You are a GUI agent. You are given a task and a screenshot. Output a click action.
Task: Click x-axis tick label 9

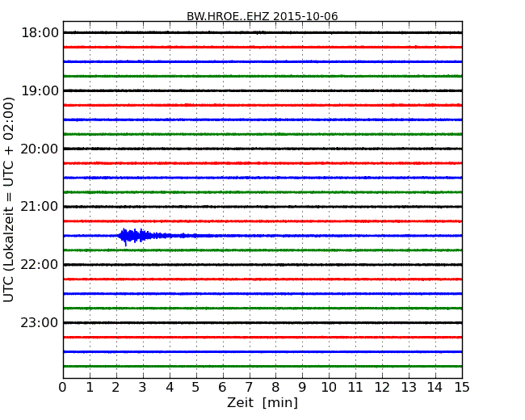point(302,387)
